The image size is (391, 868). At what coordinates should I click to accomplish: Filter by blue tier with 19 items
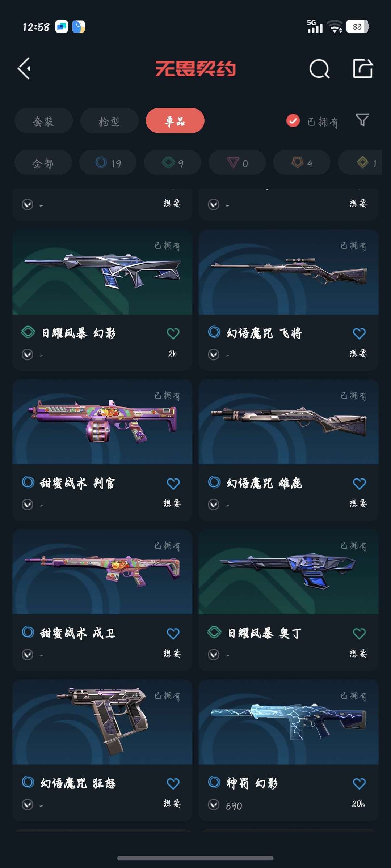[x=108, y=162]
